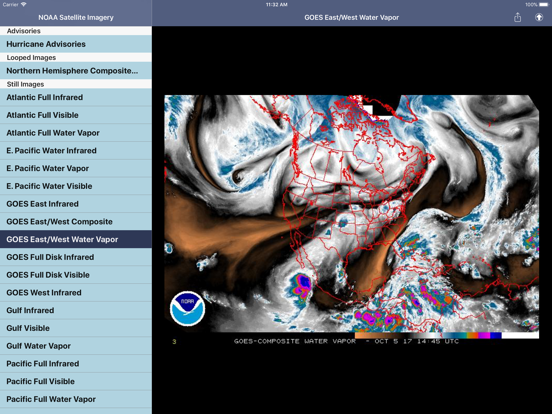552x414 pixels.
Task: Tap the Wi-Fi icon in status bar
Action: point(24,5)
